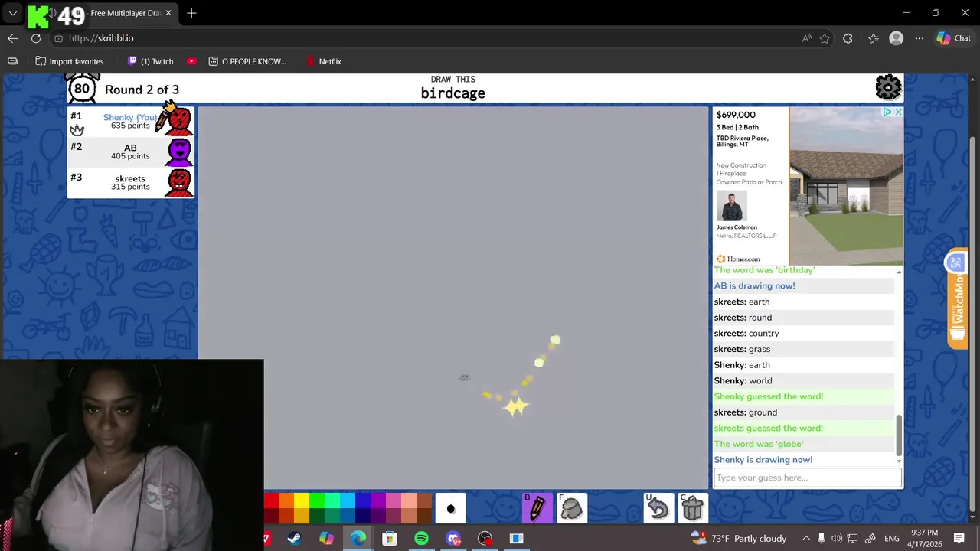980x551 pixels.
Task: Open the O PEOPLE KNOW bookmark
Action: [x=247, y=61]
